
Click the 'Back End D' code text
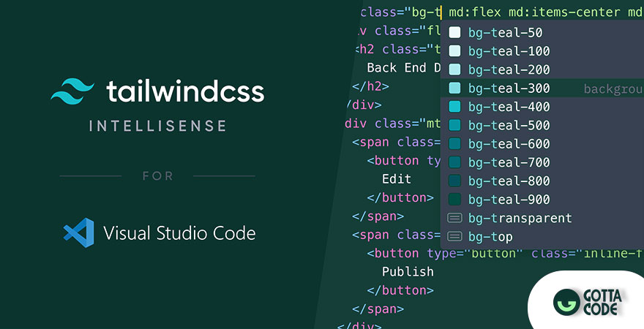click(404, 68)
